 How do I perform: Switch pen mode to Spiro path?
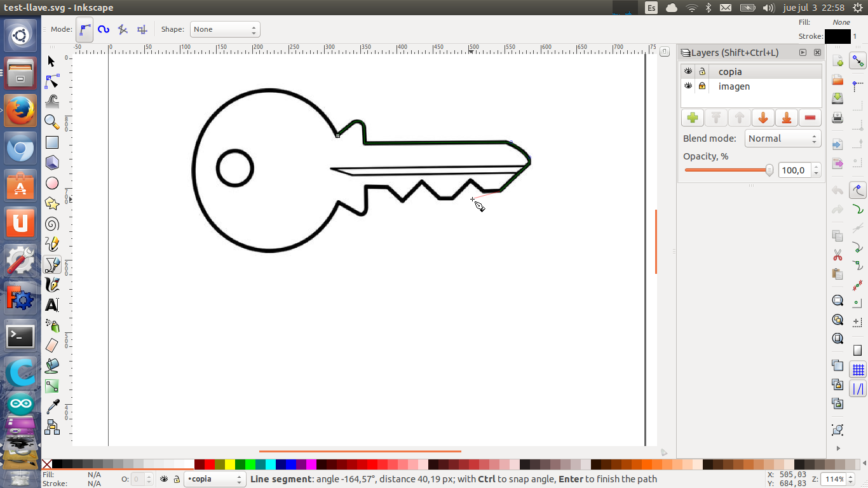pos(104,29)
